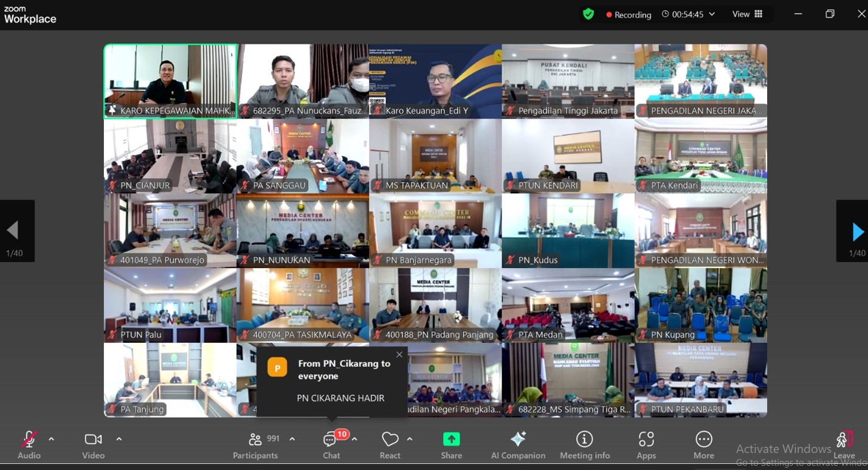
Task: Unmute the microphone with Audio button
Action: 29,445
